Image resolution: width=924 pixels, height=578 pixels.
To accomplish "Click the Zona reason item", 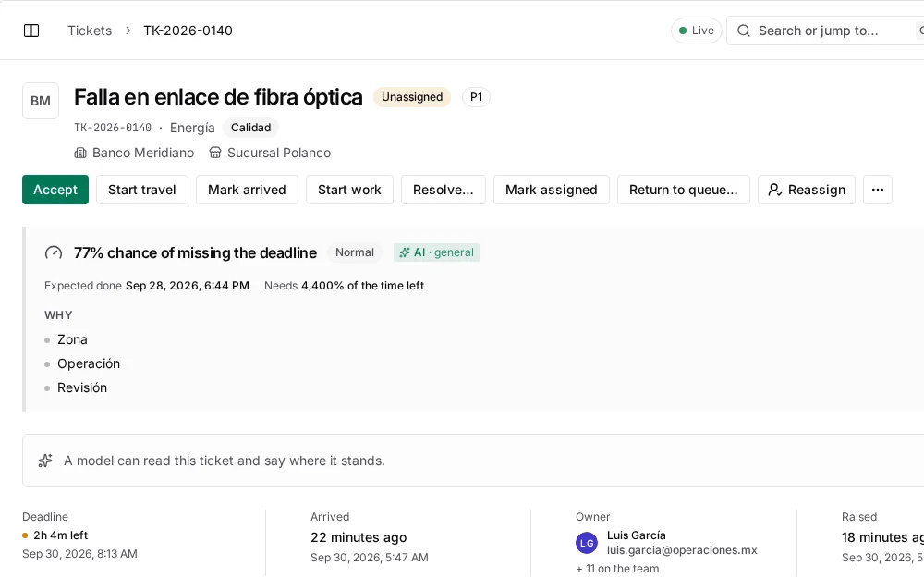I will click(x=72, y=339).
